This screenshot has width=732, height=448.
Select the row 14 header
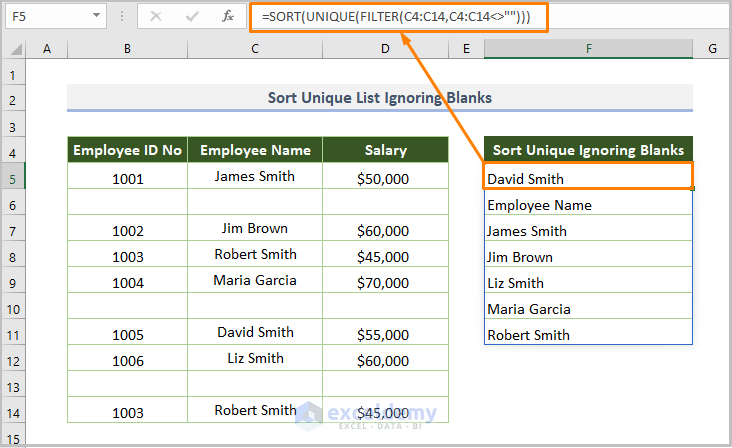pyautogui.click(x=13, y=412)
